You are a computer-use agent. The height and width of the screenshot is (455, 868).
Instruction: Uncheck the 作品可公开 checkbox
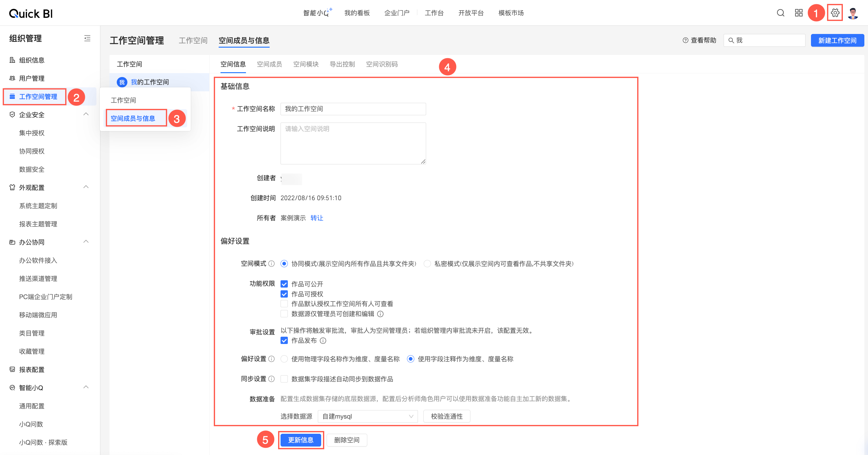[x=284, y=284]
